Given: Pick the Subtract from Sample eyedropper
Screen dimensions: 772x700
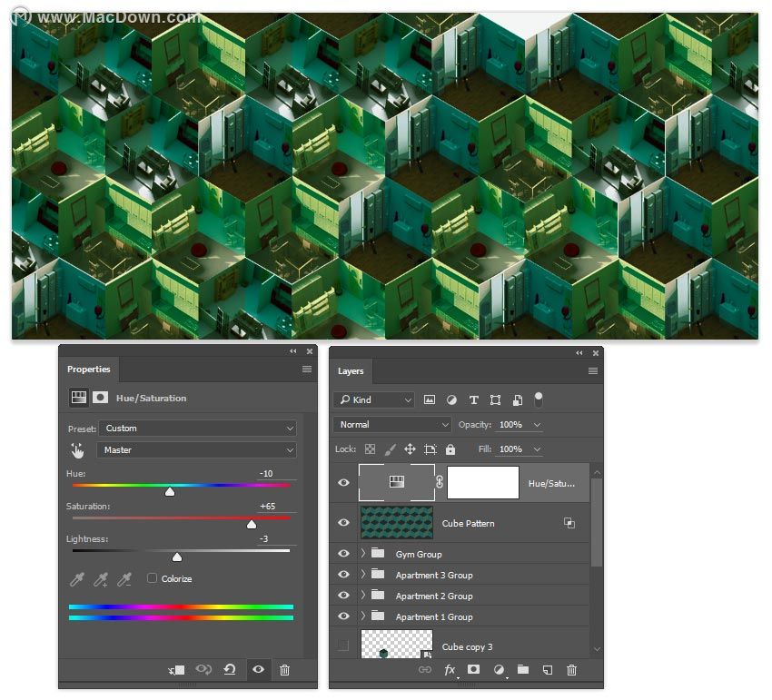Looking at the screenshot, I should (124, 579).
